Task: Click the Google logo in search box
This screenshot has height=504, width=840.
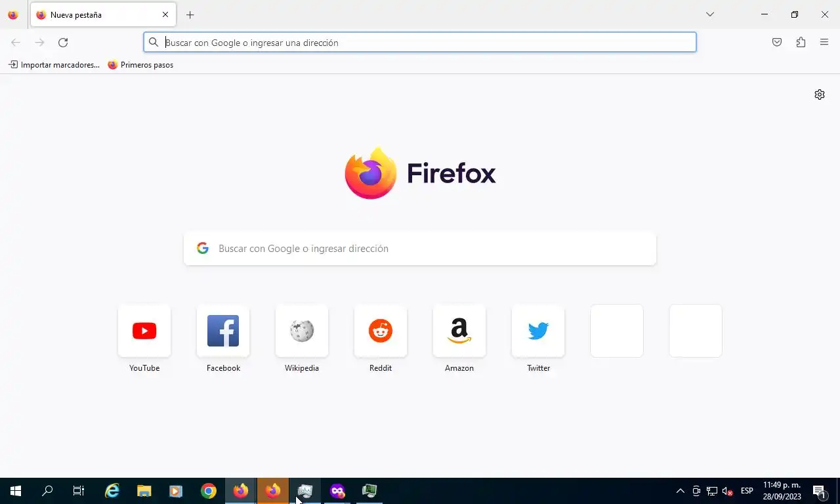Action: (x=203, y=248)
